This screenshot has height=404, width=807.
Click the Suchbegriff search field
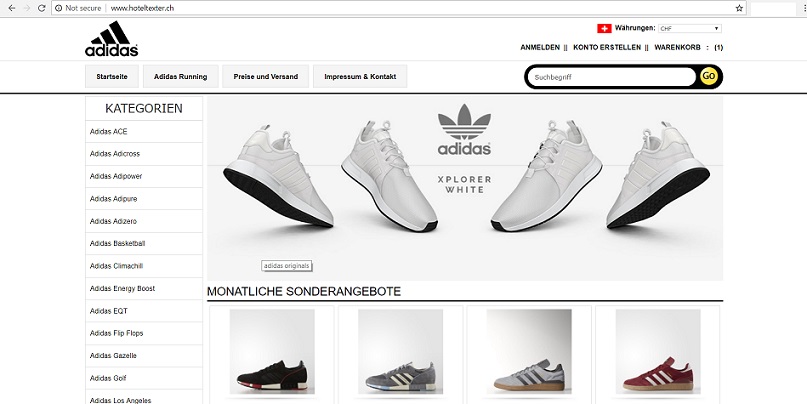click(x=612, y=77)
